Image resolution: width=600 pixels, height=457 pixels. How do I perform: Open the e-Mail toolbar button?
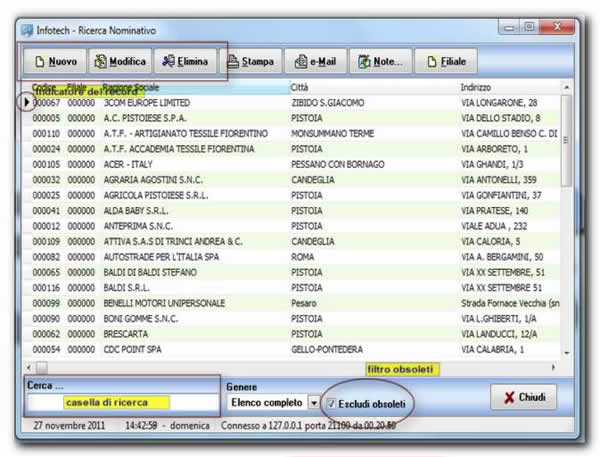(x=313, y=62)
